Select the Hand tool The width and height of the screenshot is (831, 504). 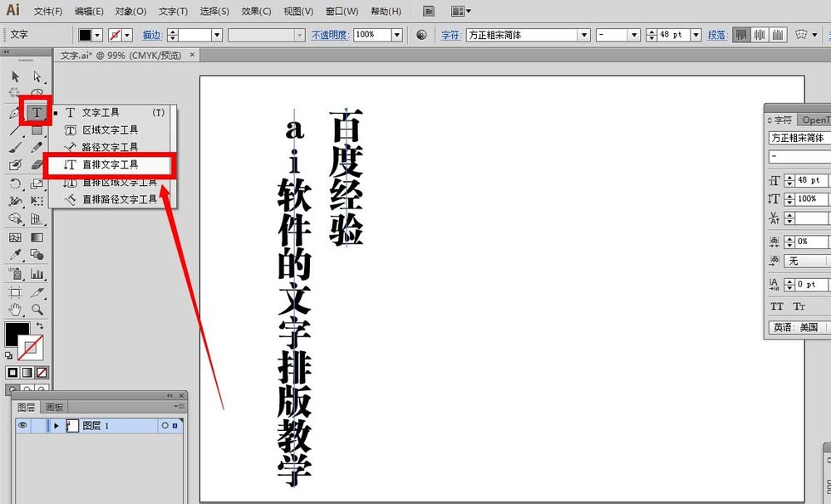click(15, 309)
